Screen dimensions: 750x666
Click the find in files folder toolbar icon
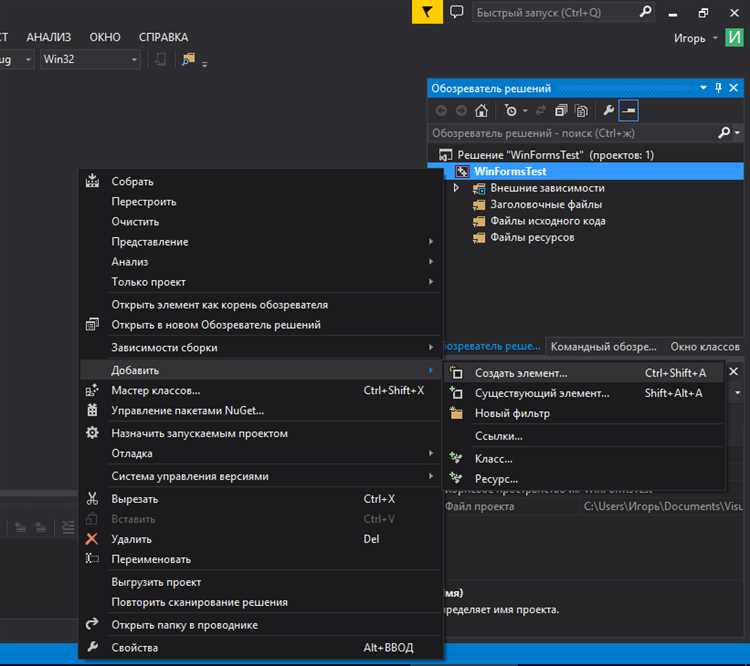coord(188,59)
